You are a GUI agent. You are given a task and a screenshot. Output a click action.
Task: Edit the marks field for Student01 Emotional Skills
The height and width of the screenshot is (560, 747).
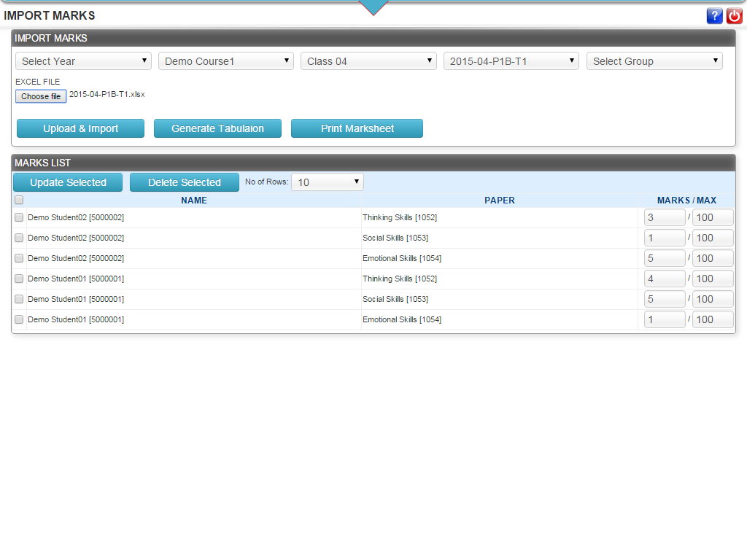[665, 320]
